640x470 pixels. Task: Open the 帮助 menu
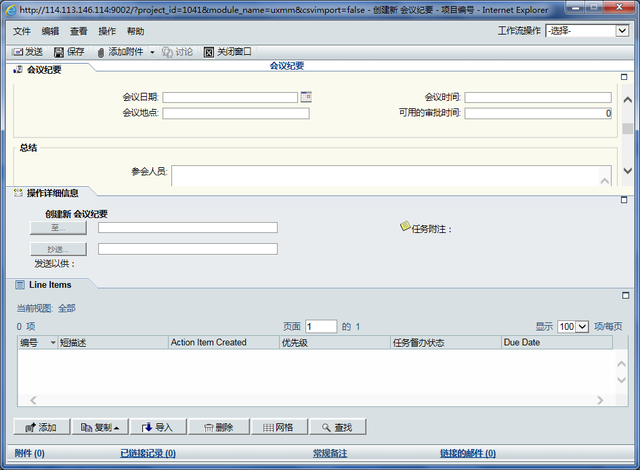[x=136, y=31]
